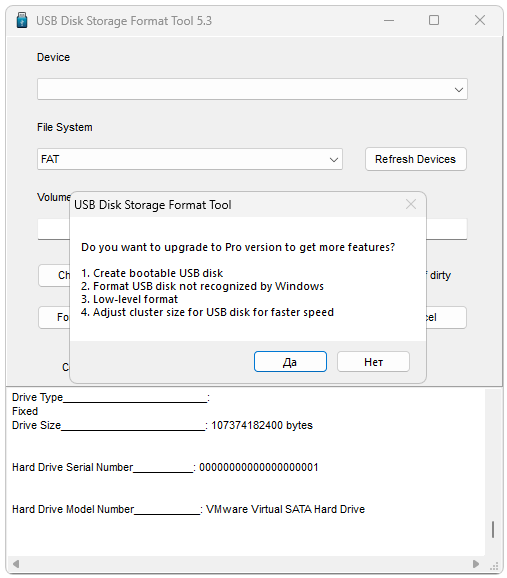Click the right arrow of horizontal scrollbar

point(476,564)
